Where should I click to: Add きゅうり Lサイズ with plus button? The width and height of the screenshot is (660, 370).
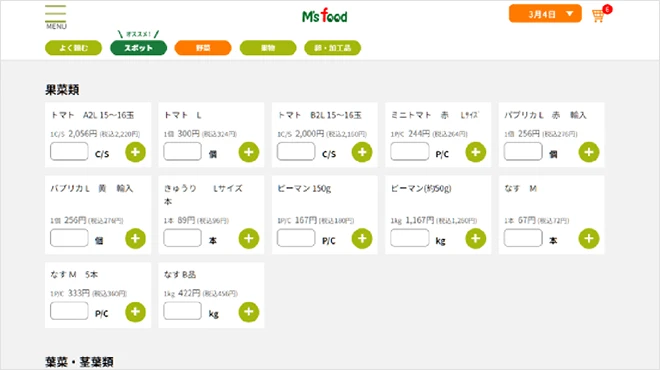tap(249, 239)
